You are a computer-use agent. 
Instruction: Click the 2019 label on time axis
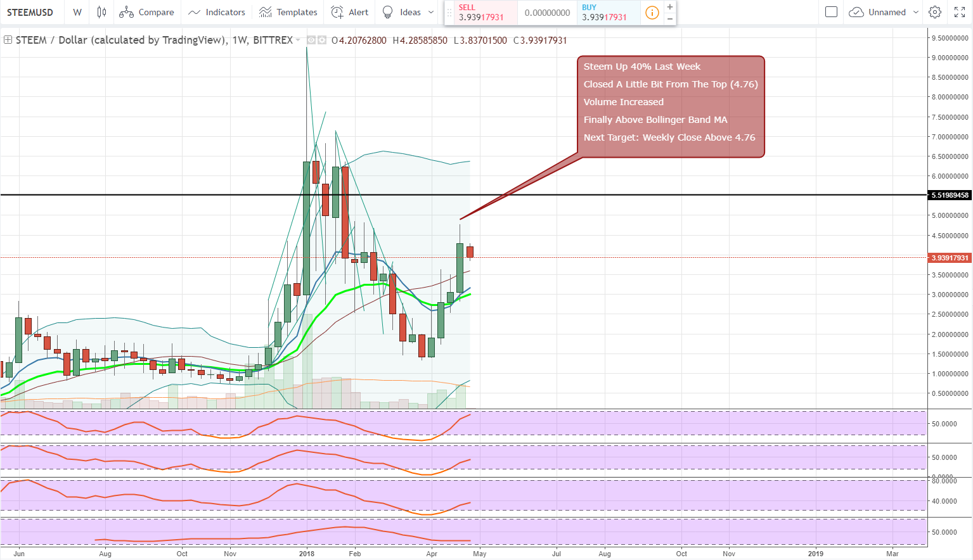[816, 554]
